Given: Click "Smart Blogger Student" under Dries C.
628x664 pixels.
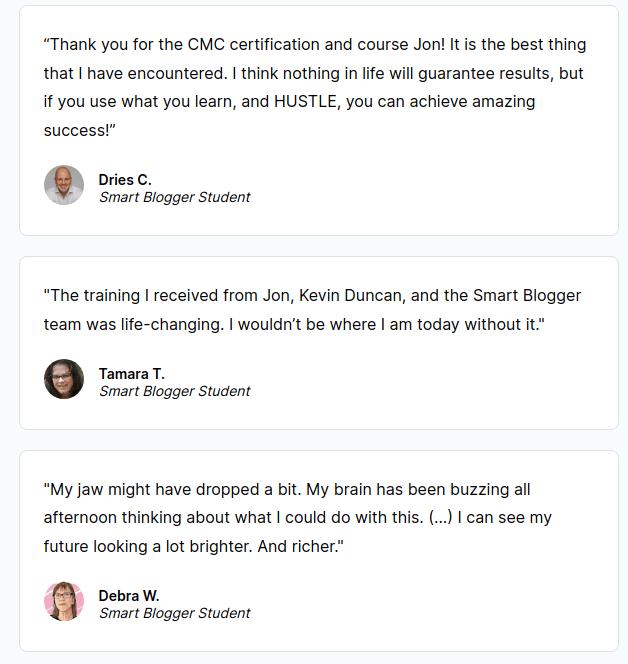Looking at the screenshot, I should [174, 197].
